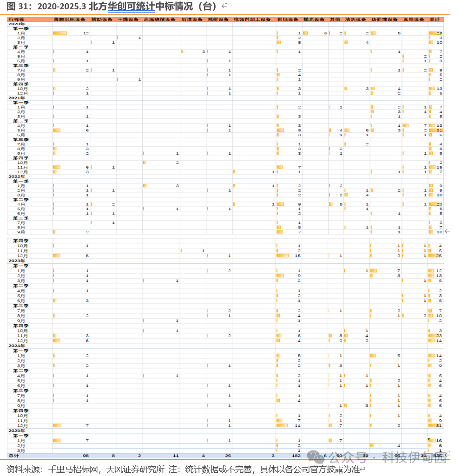Click the 清洗设备 column header

click(x=356, y=20)
